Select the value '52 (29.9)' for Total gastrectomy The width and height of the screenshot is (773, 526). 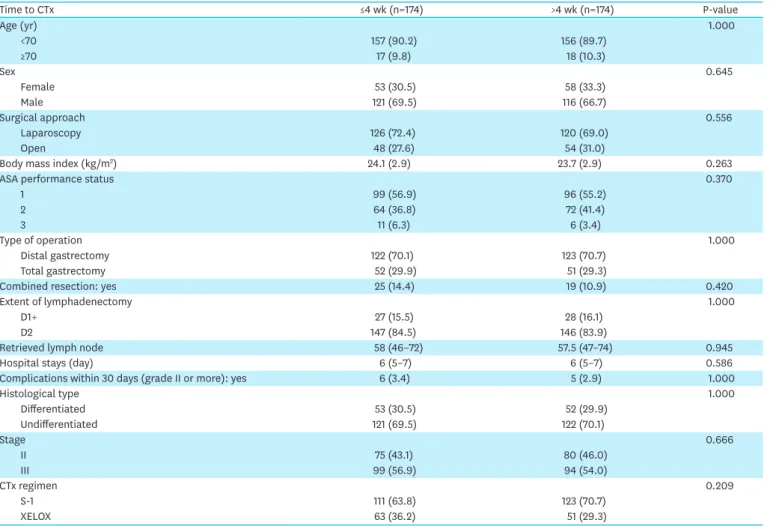[x=395, y=271]
